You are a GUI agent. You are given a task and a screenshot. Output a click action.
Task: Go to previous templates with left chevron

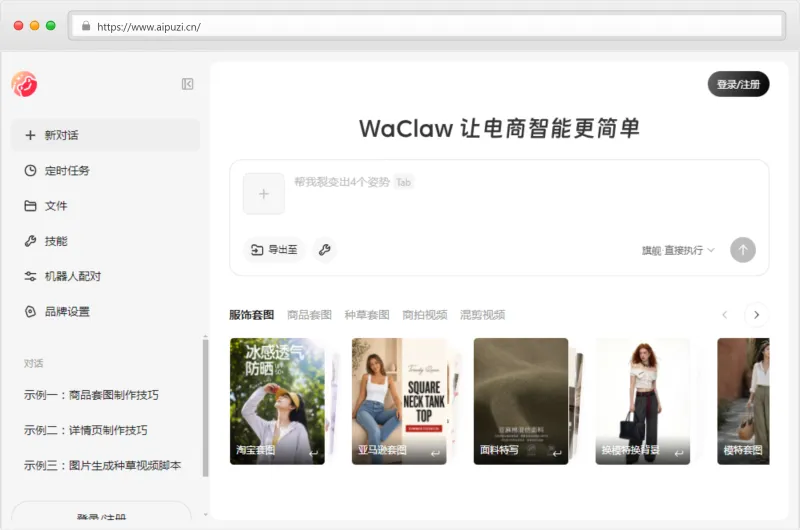tap(724, 315)
